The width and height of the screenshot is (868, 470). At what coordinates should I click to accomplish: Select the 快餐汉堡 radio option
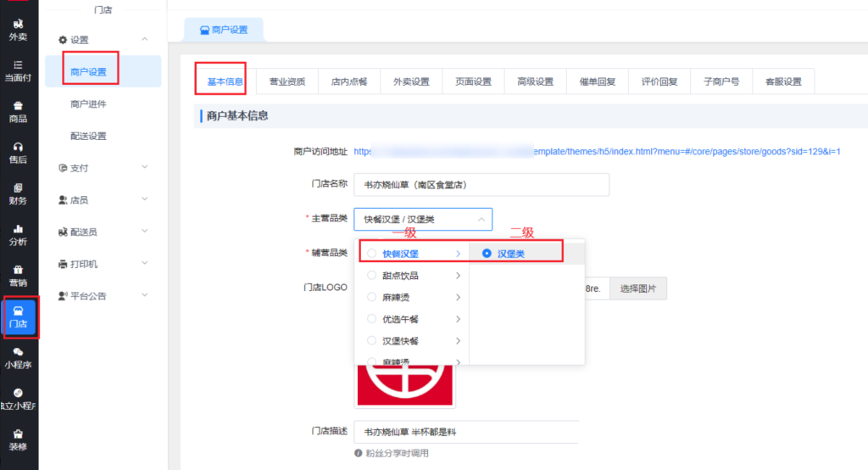point(372,254)
